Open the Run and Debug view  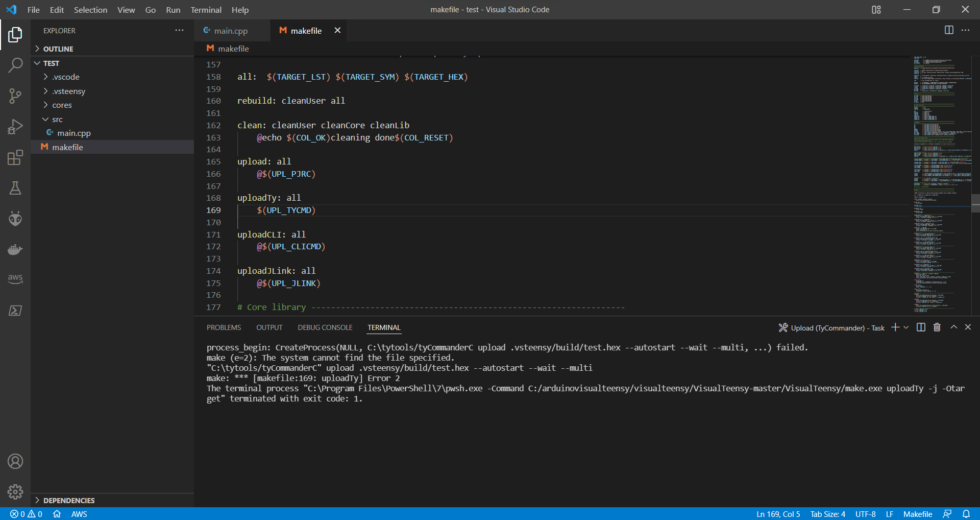(x=15, y=126)
